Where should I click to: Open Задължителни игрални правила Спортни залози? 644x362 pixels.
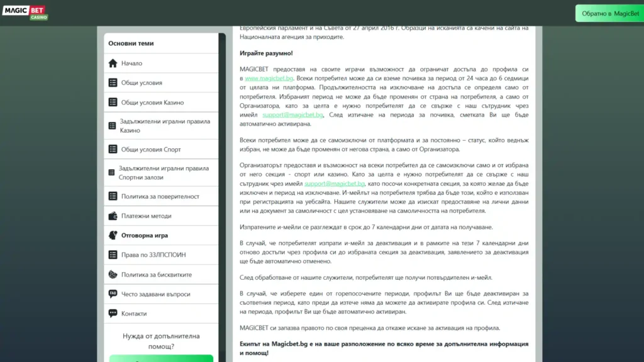pyautogui.click(x=161, y=172)
